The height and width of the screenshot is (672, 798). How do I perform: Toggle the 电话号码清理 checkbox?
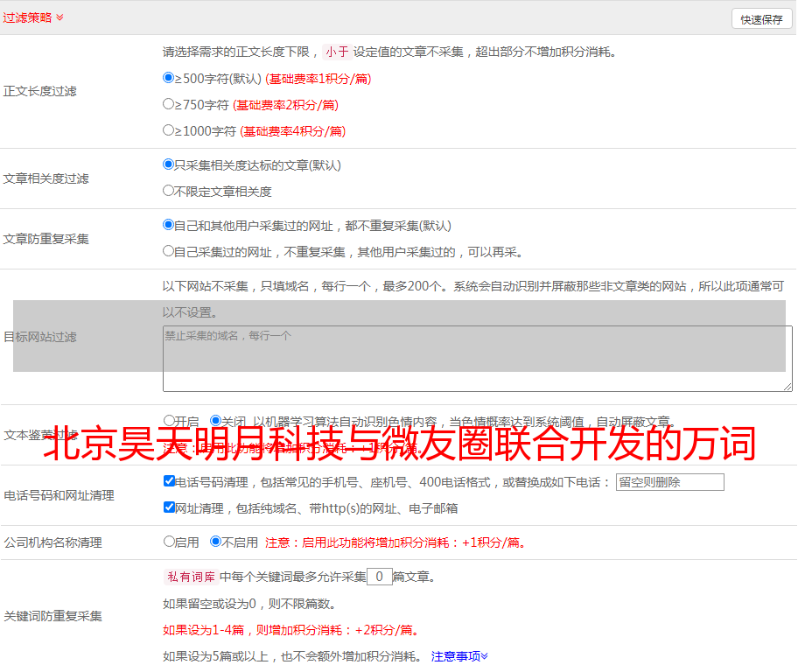click(x=169, y=481)
